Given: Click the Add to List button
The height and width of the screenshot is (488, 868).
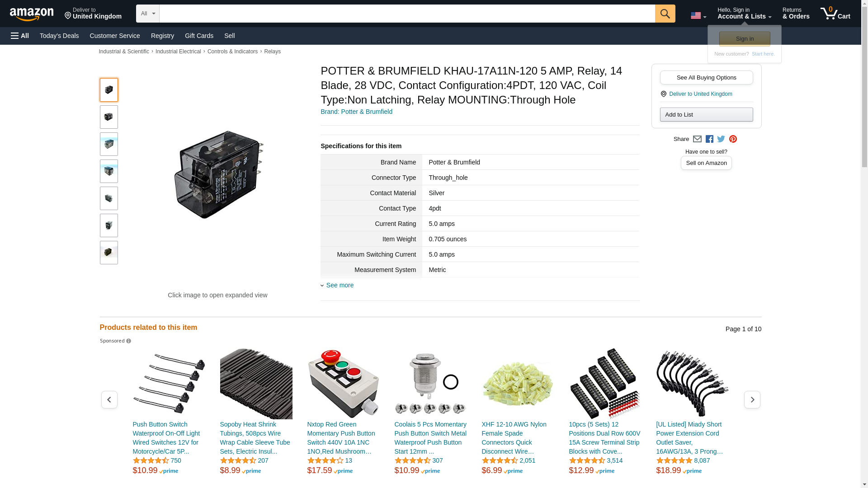Looking at the screenshot, I should coord(706,115).
